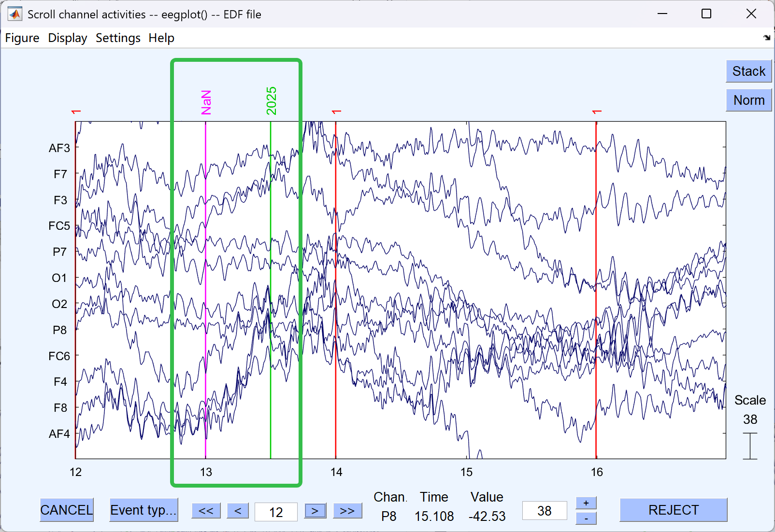Click the magenta NaN event marker label

[x=206, y=102]
